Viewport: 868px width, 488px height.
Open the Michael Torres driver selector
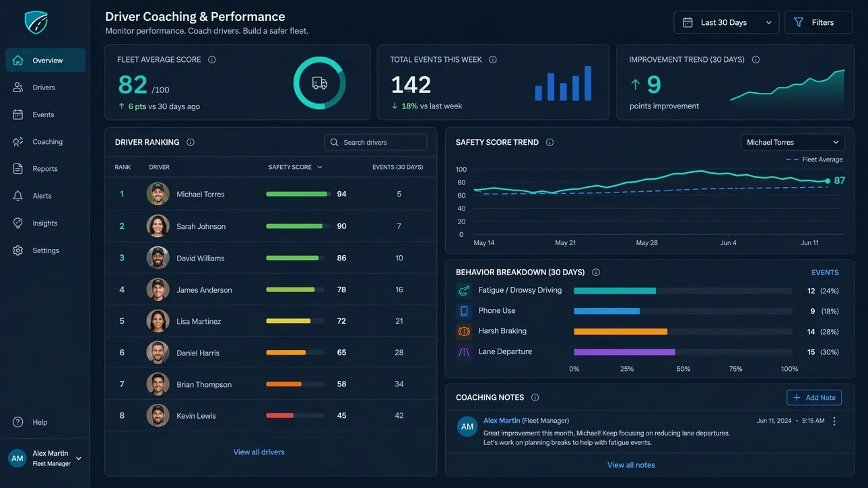point(793,142)
